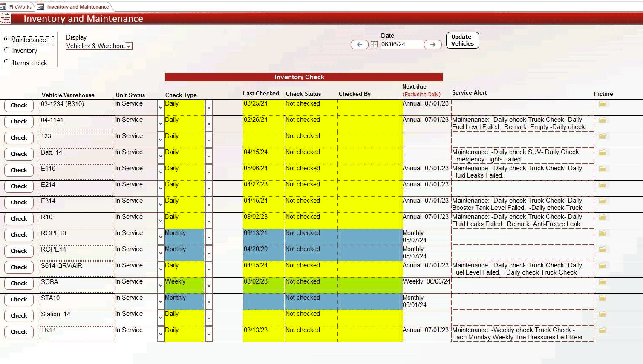Click Check button for TK14

19,332
